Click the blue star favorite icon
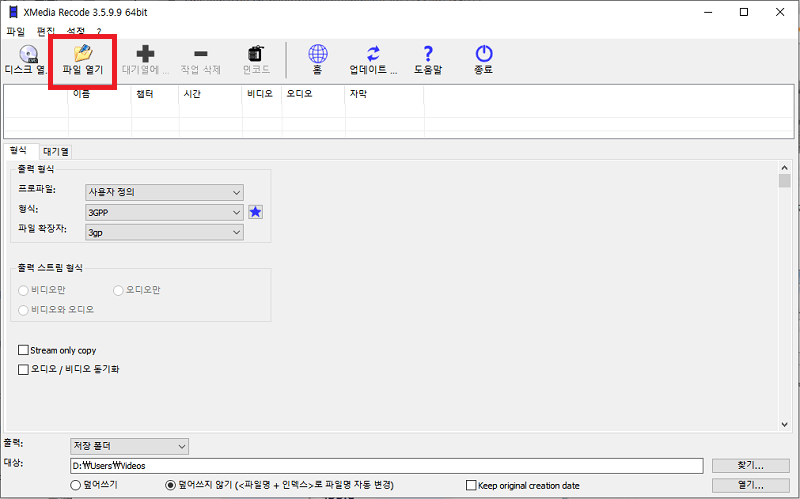Image resolution: width=800 pixels, height=499 pixels. pyautogui.click(x=255, y=212)
